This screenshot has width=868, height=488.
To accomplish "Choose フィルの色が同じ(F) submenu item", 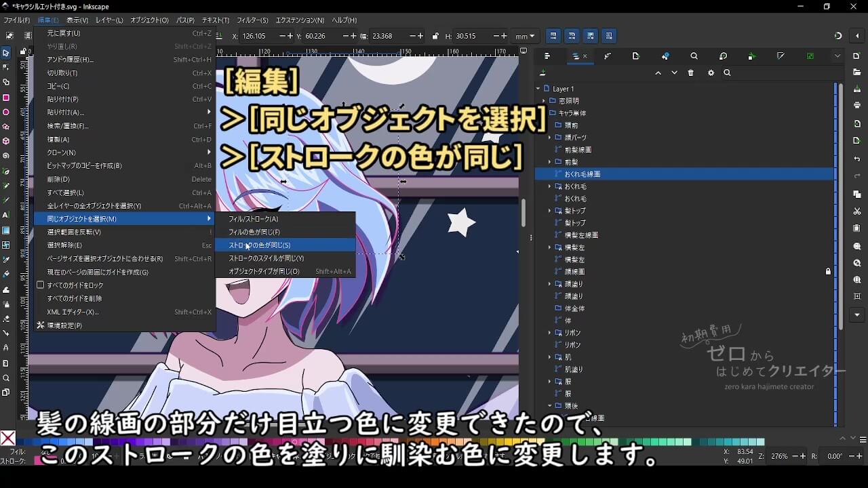I will coord(285,232).
